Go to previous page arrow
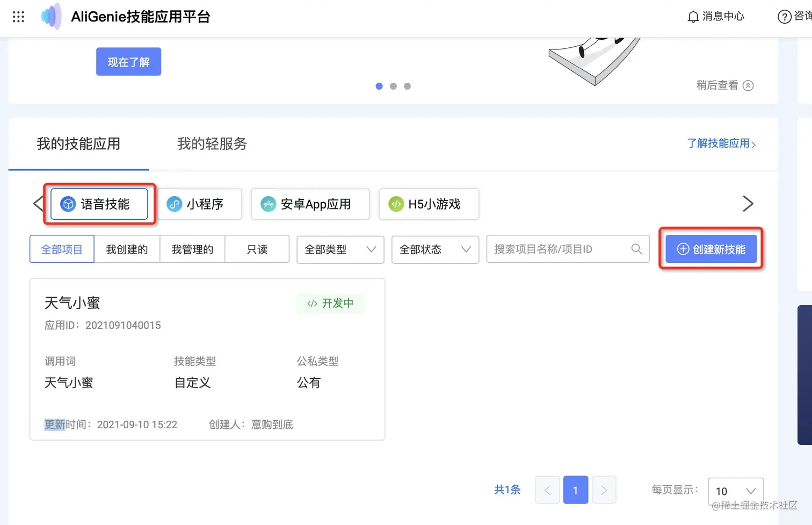 click(x=547, y=490)
